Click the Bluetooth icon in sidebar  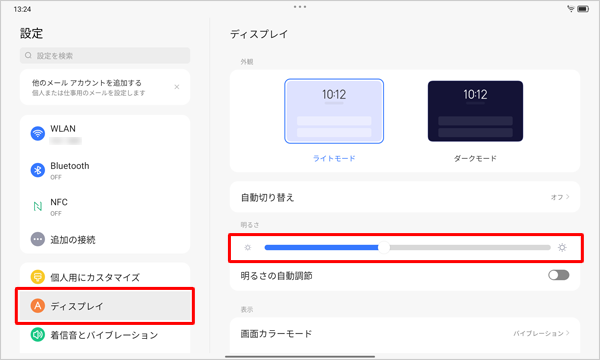[38, 170]
